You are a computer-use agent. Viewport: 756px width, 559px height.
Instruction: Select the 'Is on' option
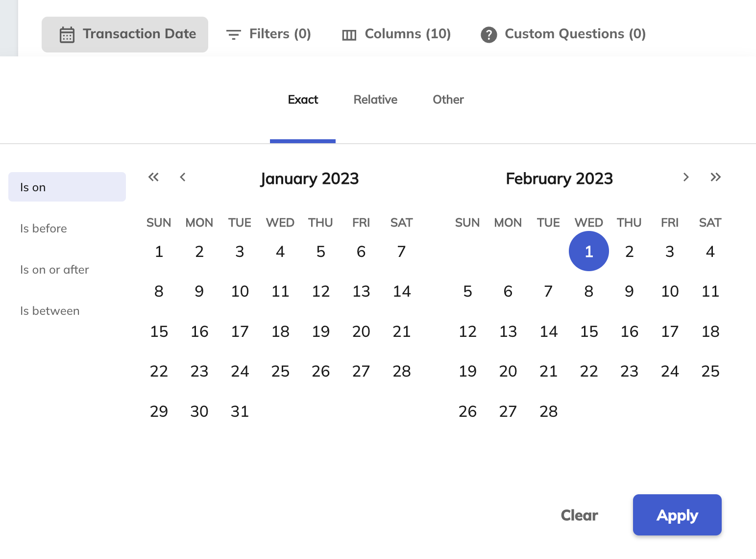(x=67, y=187)
